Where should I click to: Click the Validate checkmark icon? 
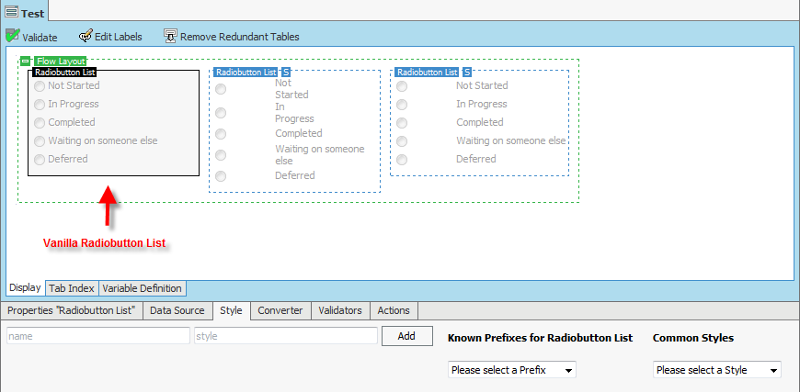point(12,36)
